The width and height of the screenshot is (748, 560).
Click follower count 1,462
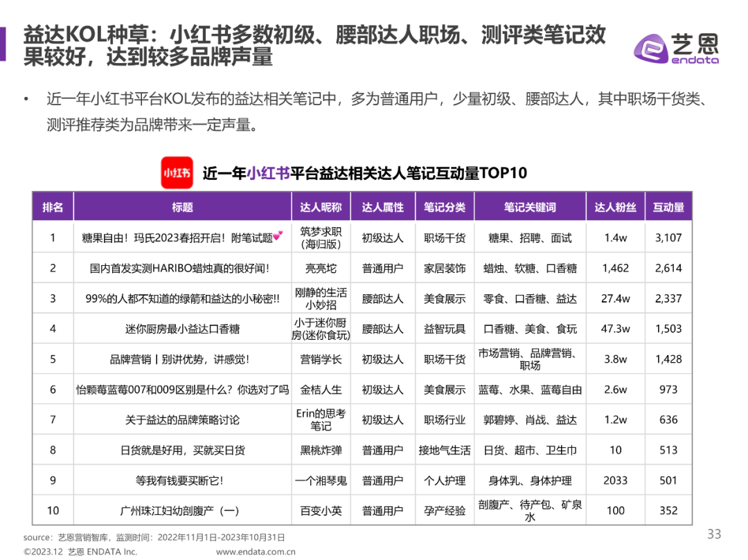(616, 268)
